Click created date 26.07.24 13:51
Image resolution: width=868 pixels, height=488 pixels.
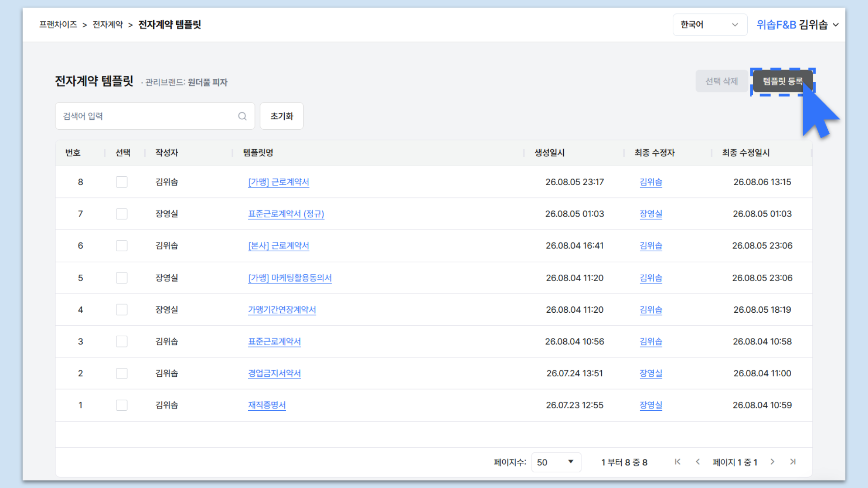coord(575,373)
